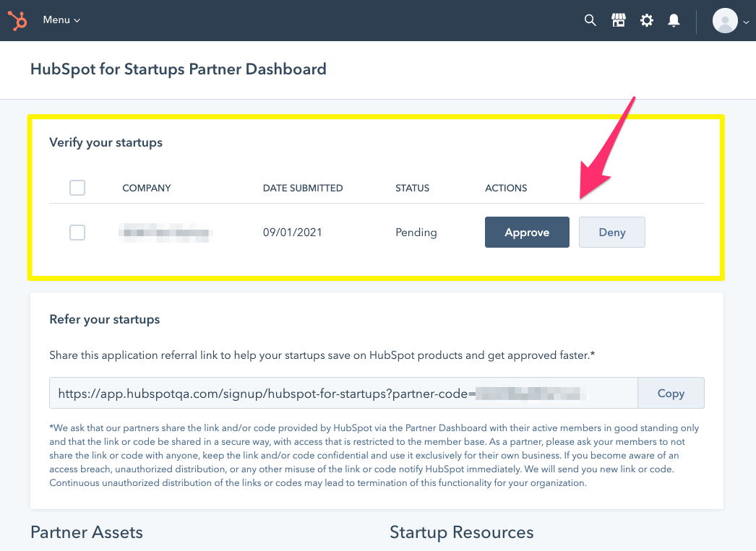Screen dimensions: 756x551
Task: Approve the pending startup
Action: click(x=527, y=232)
